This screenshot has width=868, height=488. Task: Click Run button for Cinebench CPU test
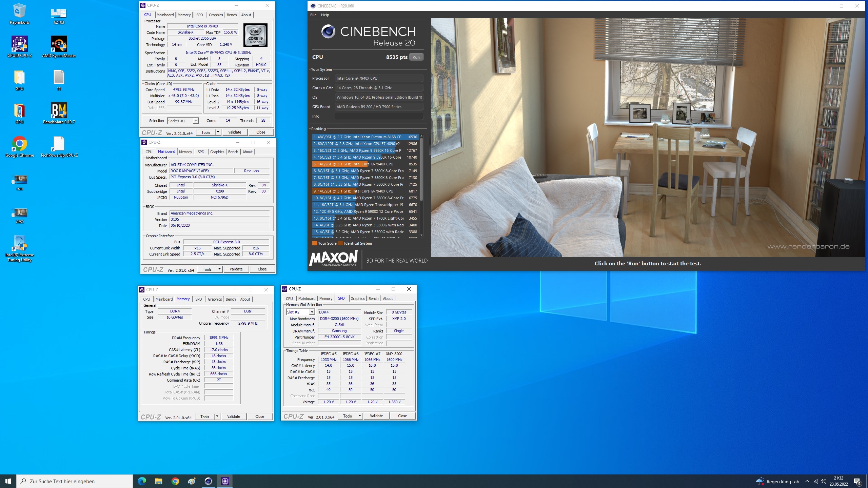[416, 57]
